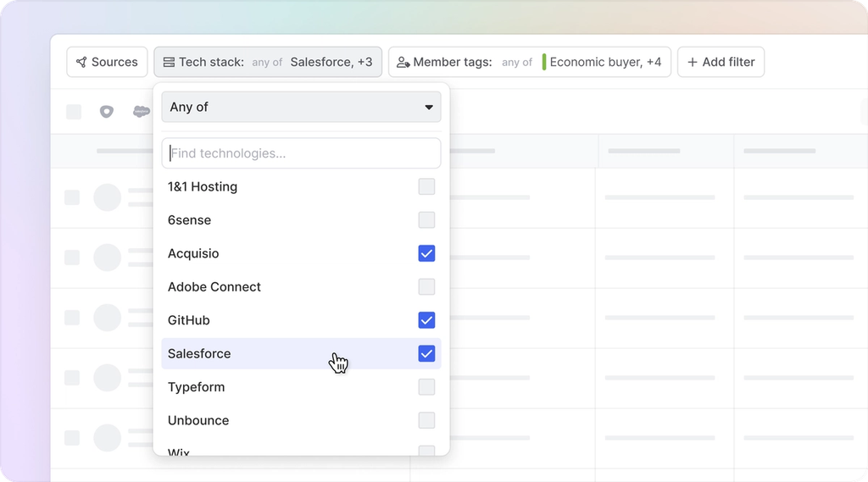
Task: Click the Member tags person icon
Action: [x=403, y=62]
